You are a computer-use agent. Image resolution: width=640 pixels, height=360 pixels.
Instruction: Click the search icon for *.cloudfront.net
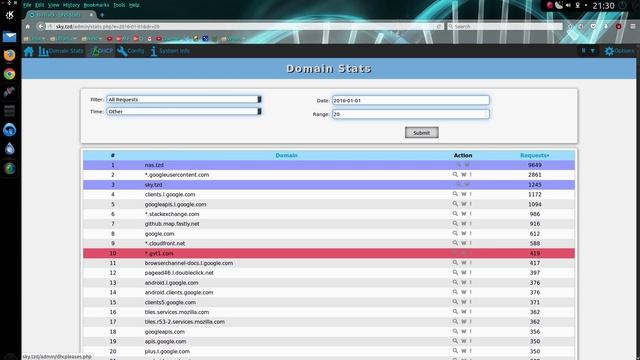pyautogui.click(x=455, y=243)
